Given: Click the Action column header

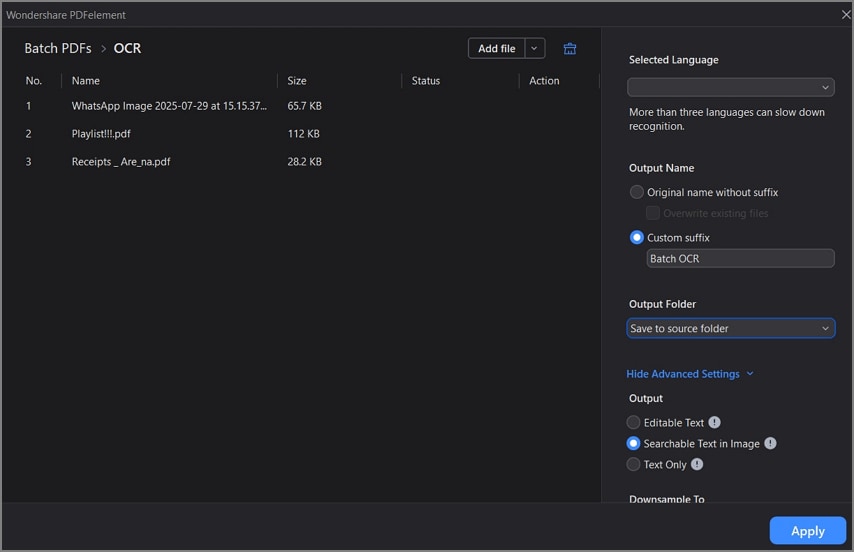Looking at the screenshot, I should pos(544,81).
